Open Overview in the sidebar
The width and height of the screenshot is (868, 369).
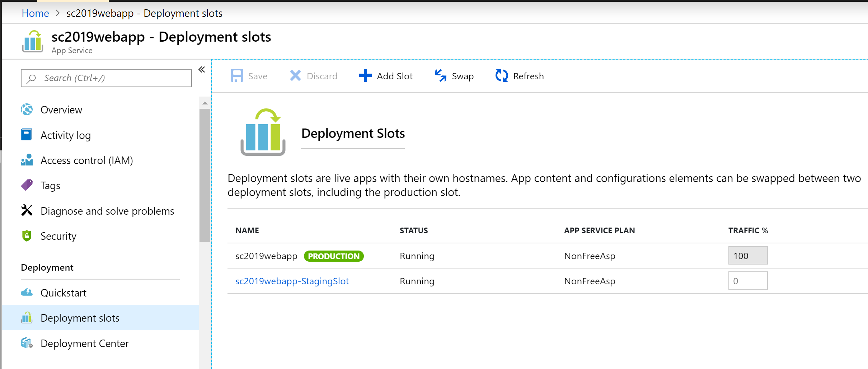(x=61, y=109)
